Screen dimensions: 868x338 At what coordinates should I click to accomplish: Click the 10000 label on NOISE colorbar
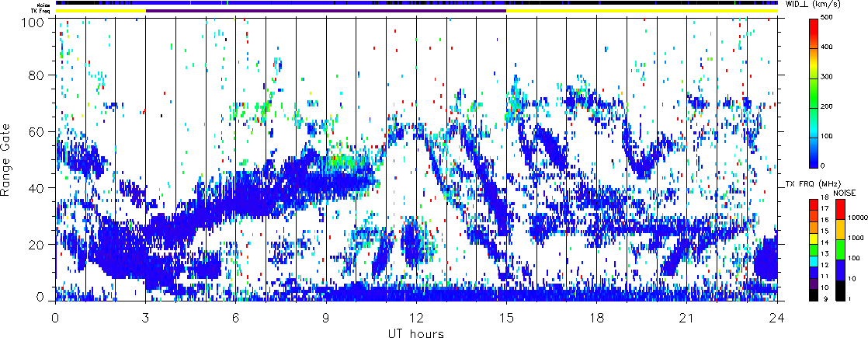857,218
